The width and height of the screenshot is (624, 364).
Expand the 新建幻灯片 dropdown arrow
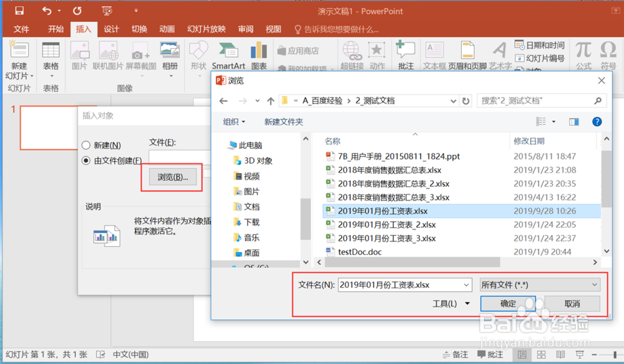click(31, 76)
